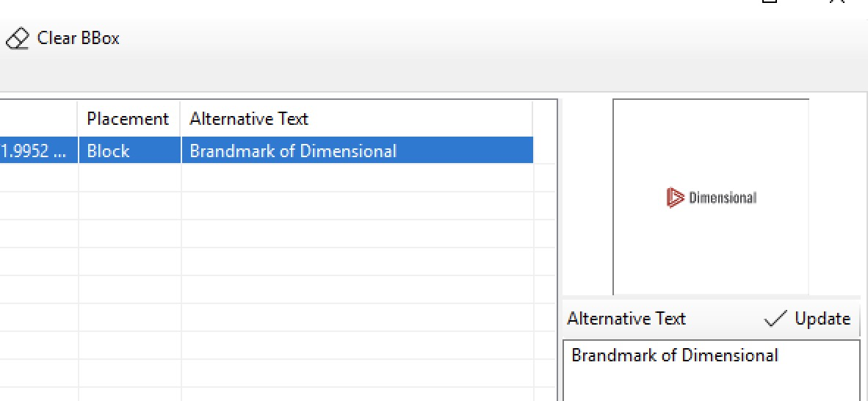The height and width of the screenshot is (401, 868).
Task: Focus the alternative text input box
Action: point(710,371)
